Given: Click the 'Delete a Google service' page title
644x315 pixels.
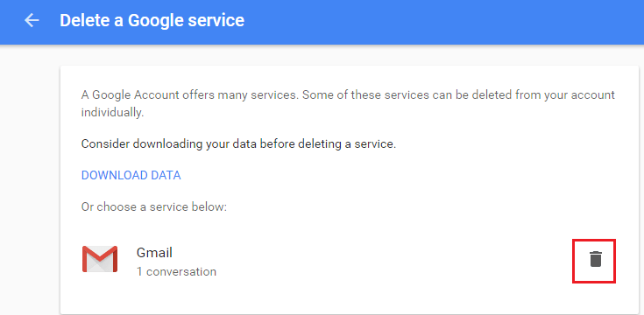Looking at the screenshot, I should coord(152,20).
